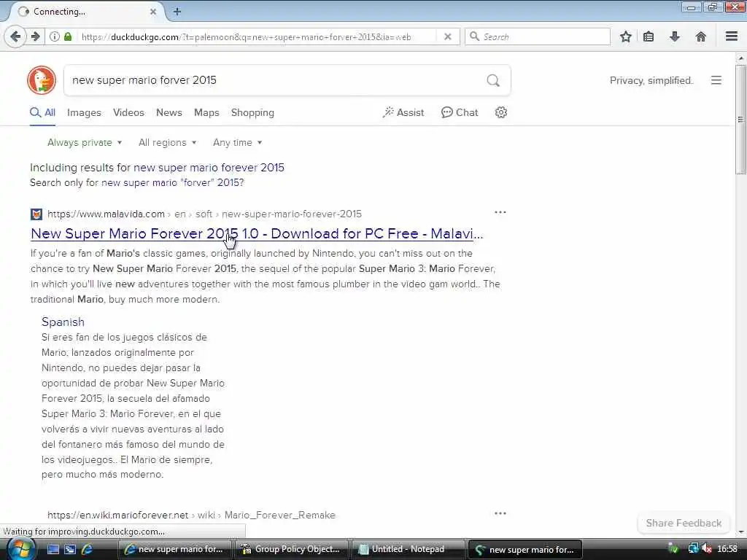Switch to the Maps tab
Image resolution: width=747 pixels, height=560 pixels.
[x=206, y=112]
